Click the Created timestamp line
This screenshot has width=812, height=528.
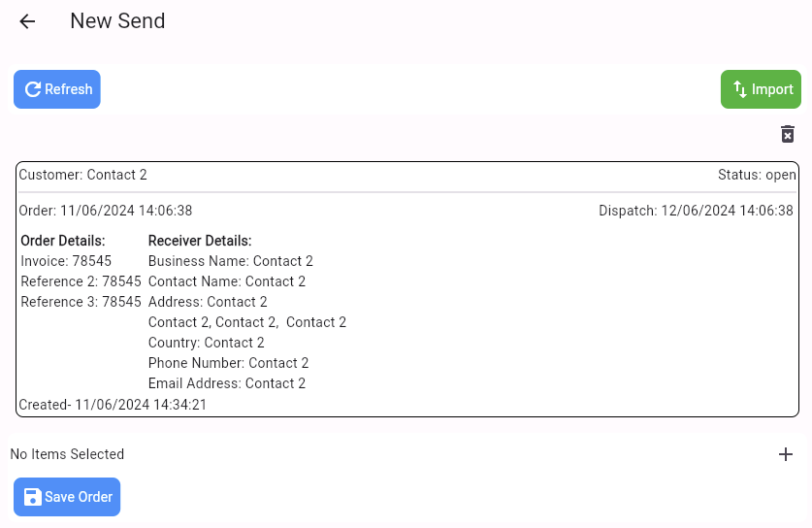[113, 405]
